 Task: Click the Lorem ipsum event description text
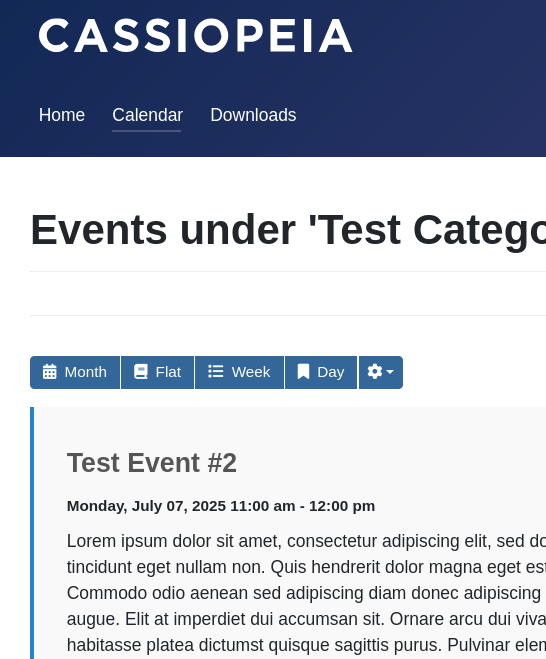point(306,593)
